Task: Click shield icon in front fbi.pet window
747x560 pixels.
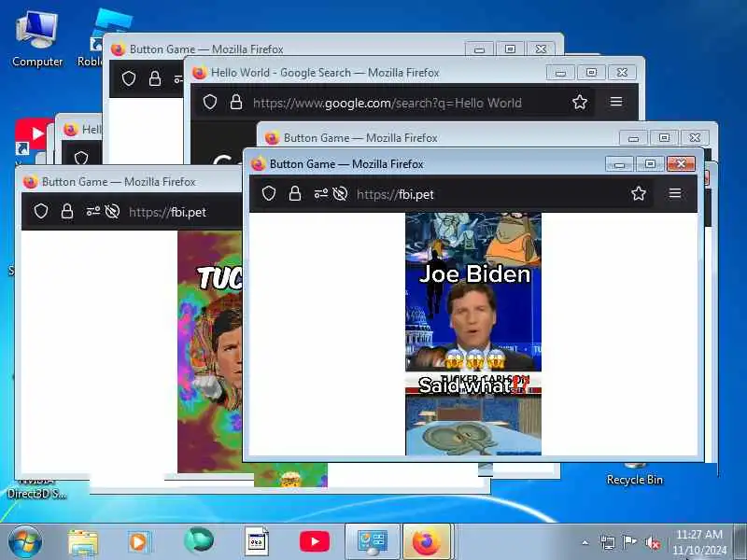Action: 269,193
